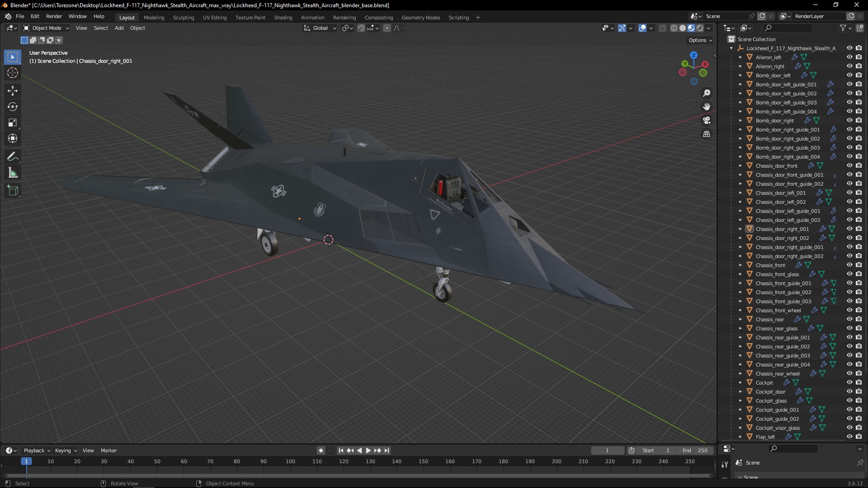Collapse the Lockheed_F_117_Nighthawk_Stealth_A collection

(x=731, y=48)
